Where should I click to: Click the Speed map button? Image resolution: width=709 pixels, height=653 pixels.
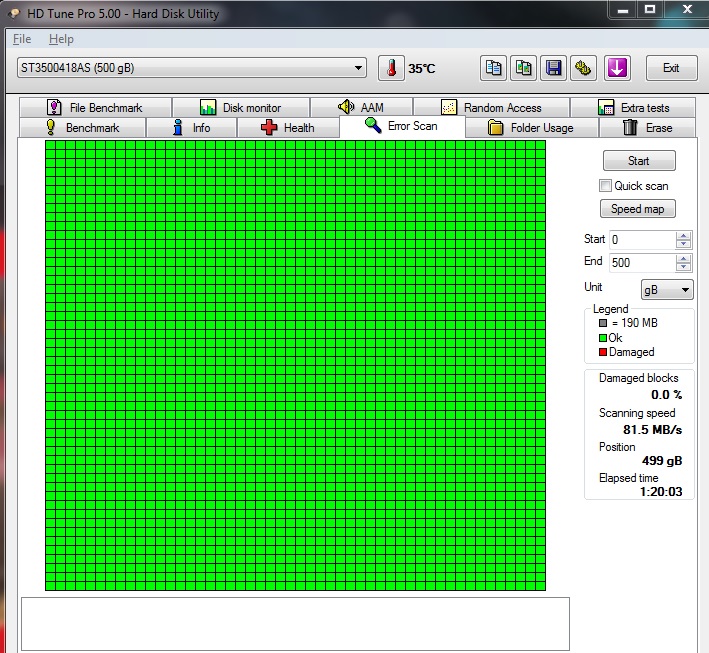(x=638, y=208)
